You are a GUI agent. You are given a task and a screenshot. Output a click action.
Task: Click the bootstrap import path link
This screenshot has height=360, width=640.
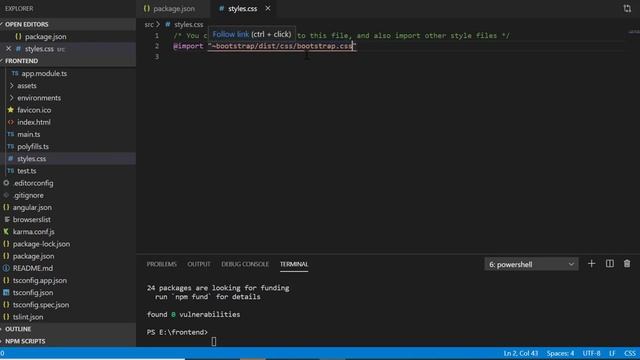point(282,46)
